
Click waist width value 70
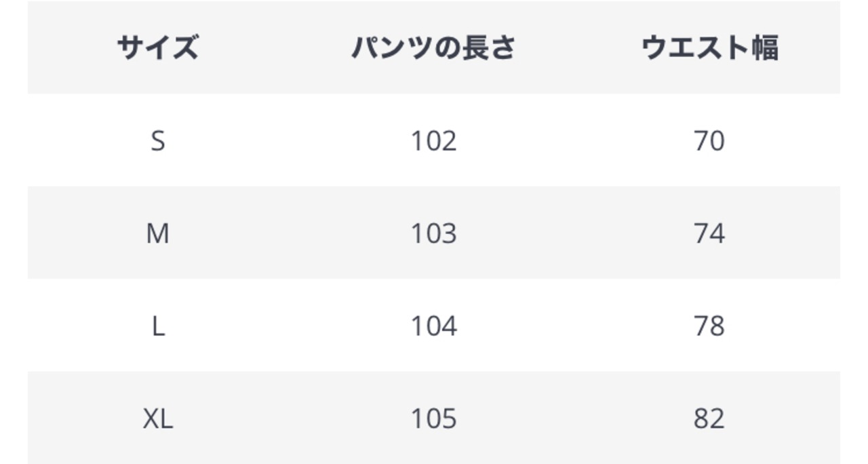[x=709, y=141]
